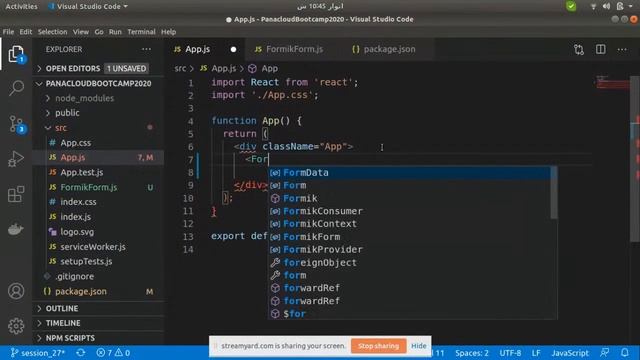Open the Accounts menu icon
Image resolution: width=640 pixels, height=360 pixels.
(x=16, y=291)
